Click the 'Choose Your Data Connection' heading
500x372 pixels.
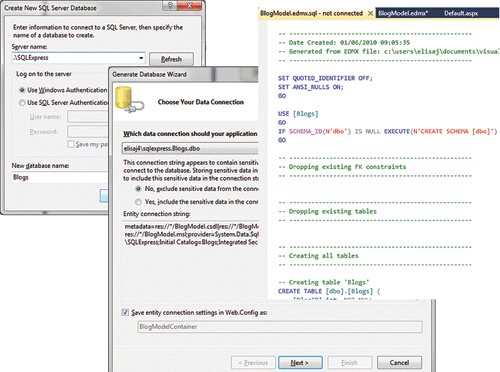coord(201,102)
